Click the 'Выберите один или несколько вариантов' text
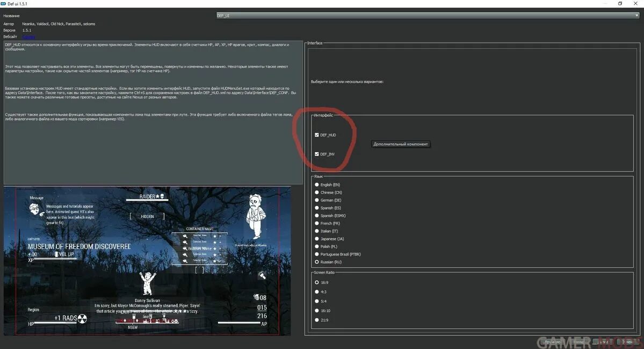Image resolution: width=644 pixels, height=349 pixels. point(347,82)
